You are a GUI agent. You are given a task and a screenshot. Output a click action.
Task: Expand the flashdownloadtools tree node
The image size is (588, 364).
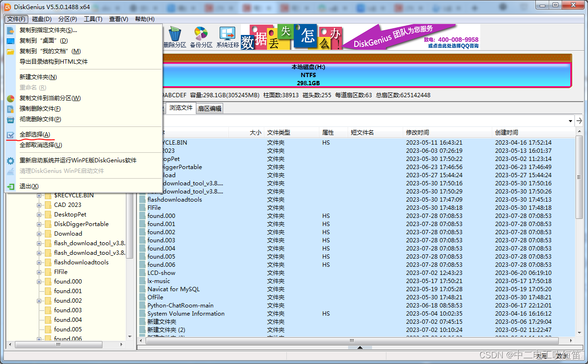[39, 262]
